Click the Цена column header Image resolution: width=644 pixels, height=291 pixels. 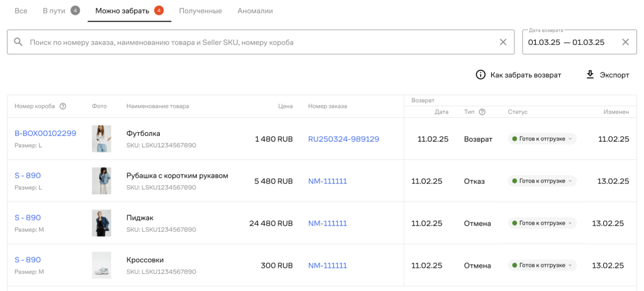tap(285, 106)
